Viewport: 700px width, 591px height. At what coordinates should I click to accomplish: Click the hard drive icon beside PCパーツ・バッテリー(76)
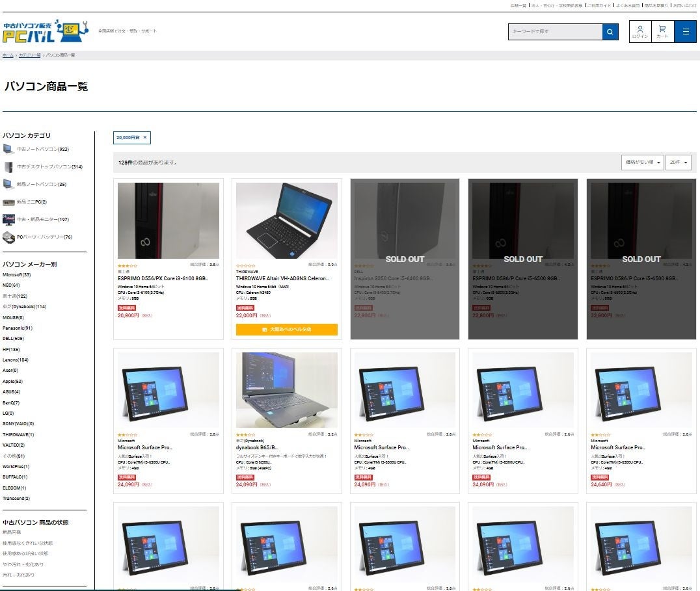tap(8, 237)
